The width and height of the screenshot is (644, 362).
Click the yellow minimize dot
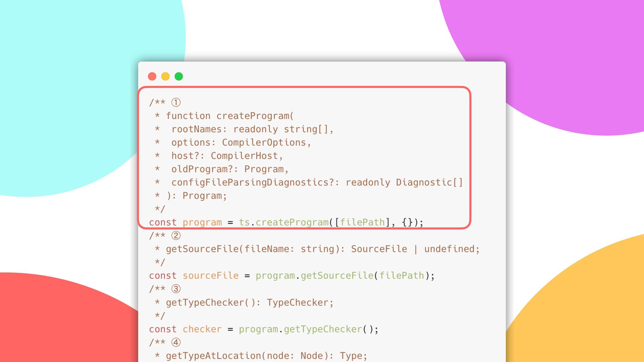(165, 76)
